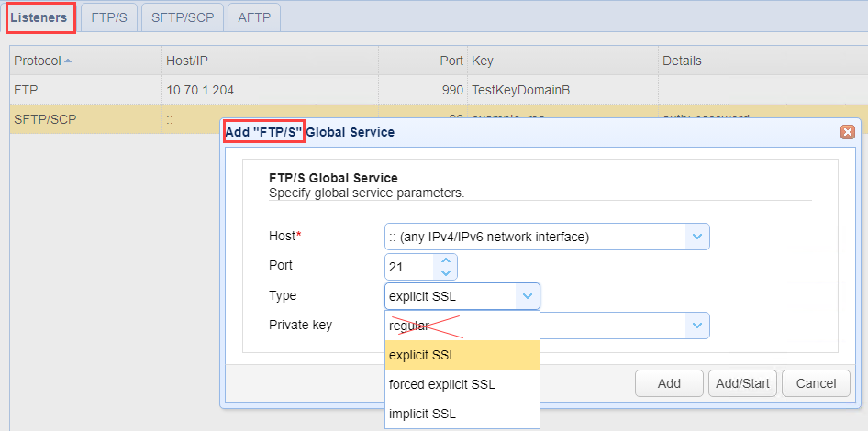868x431 pixels.
Task: Switch to the Listeners tab
Action: (x=39, y=17)
